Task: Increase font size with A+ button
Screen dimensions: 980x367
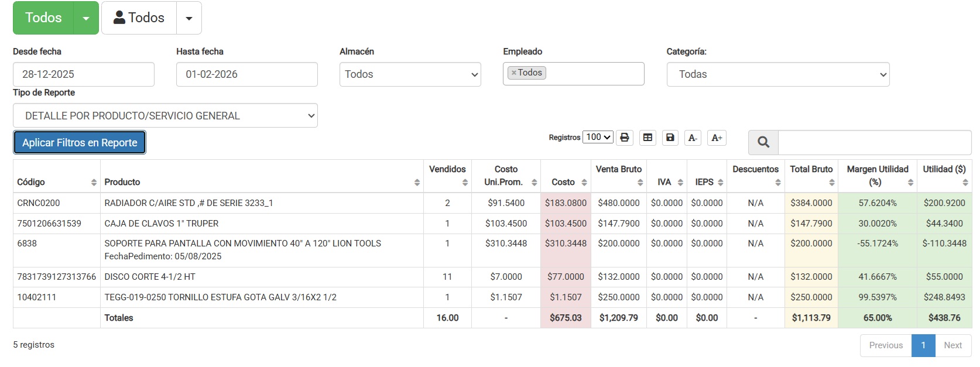Action: 717,138
